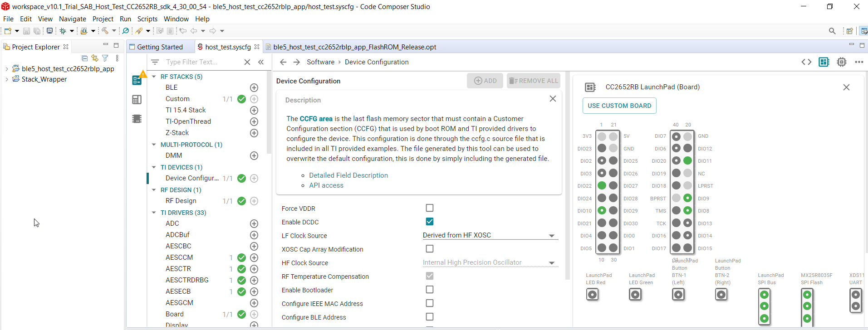Image resolution: width=868 pixels, height=330 pixels.
Task: Click the Save All toolbar icon
Action: [37, 31]
